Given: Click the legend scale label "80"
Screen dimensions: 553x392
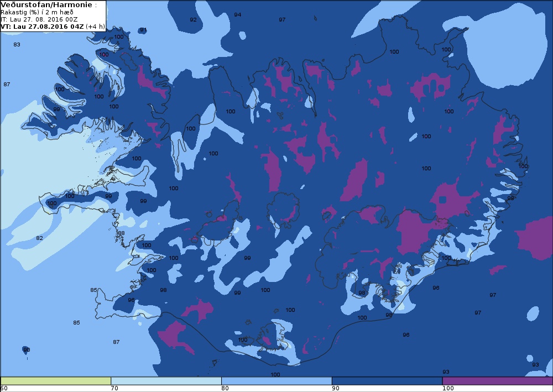Looking at the screenshot, I should [225, 389].
